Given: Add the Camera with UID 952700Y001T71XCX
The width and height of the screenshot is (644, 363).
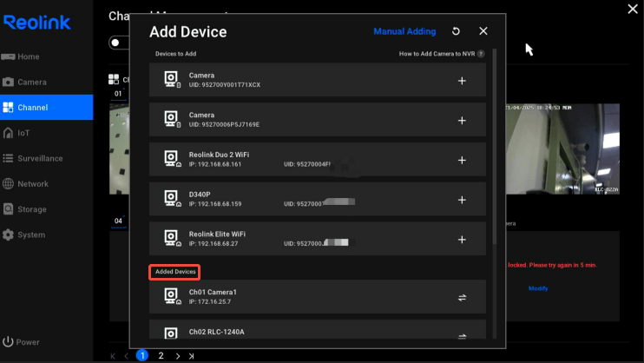Looking at the screenshot, I should (462, 81).
